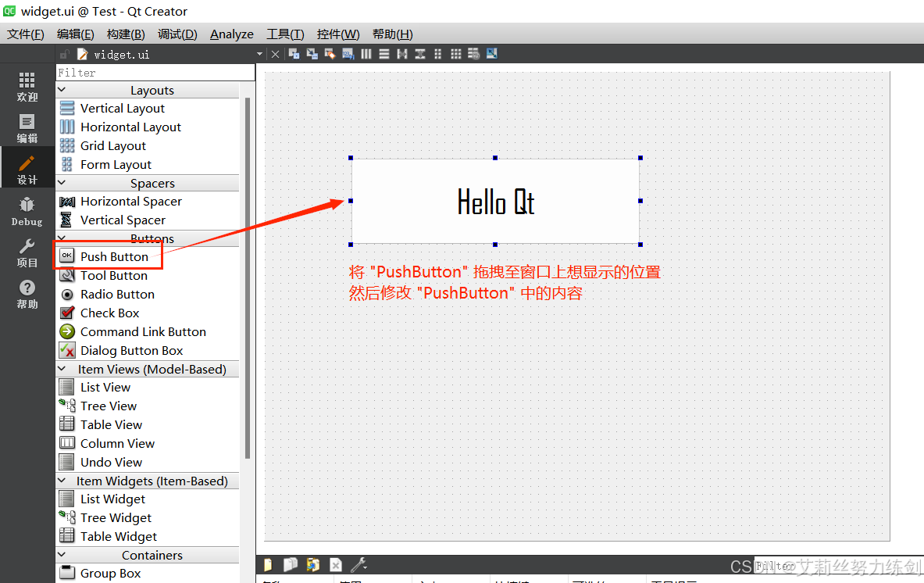Apply Lay Out Vertically in Splitter
Image resolution: width=924 pixels, height=583 pixels.
pos(420,54)
